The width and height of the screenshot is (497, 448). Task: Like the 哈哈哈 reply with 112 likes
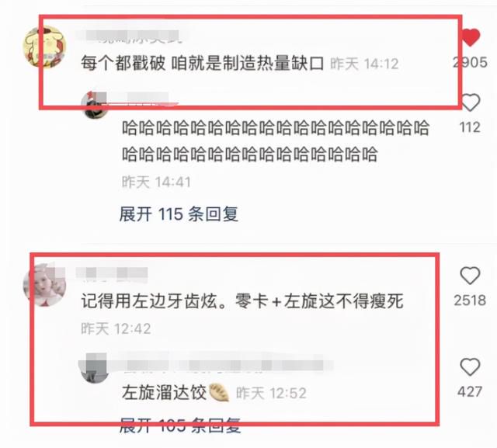[470, 102]
